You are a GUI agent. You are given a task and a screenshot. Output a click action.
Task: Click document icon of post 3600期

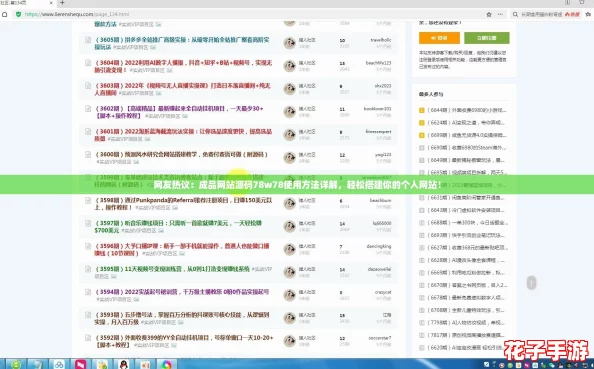[x=88, y=155]
